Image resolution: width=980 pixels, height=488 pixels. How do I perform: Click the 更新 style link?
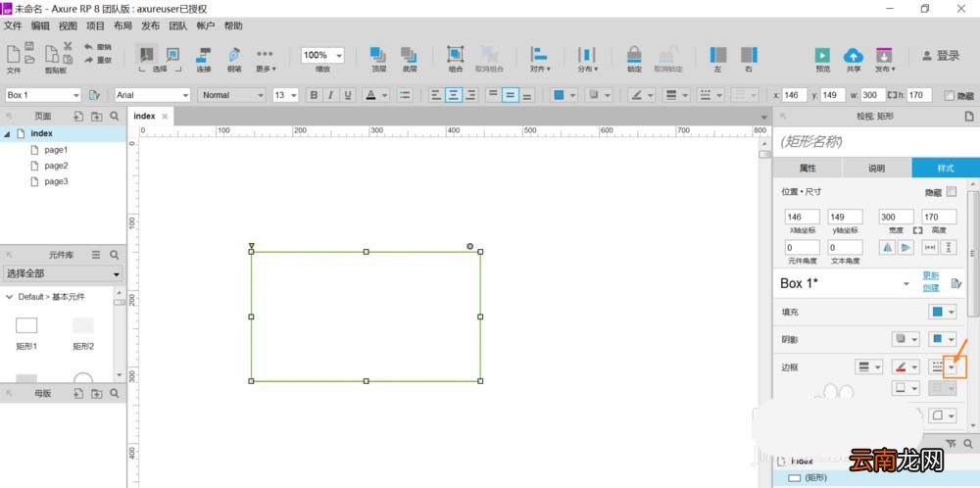[931, 275]
